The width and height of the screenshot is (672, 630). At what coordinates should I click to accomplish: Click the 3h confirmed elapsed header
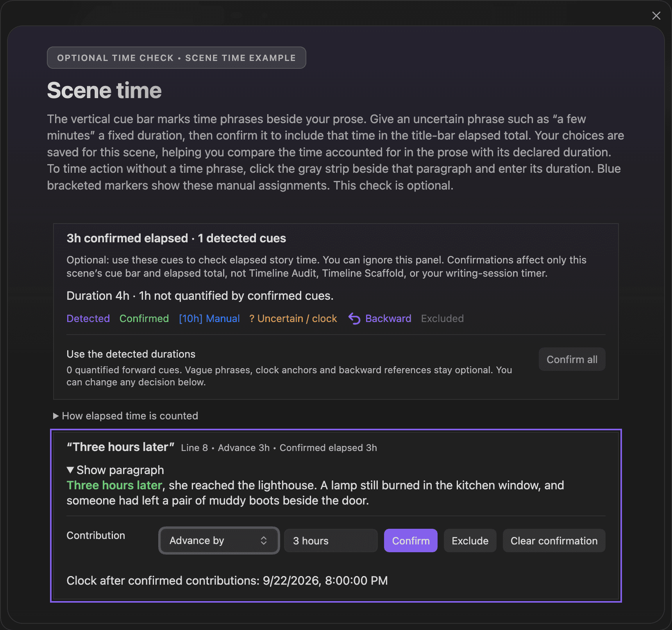pos(176,238)
